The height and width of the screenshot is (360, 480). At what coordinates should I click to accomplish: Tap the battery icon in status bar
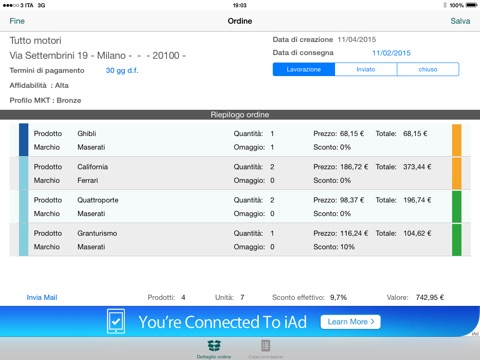coord(472,5)
